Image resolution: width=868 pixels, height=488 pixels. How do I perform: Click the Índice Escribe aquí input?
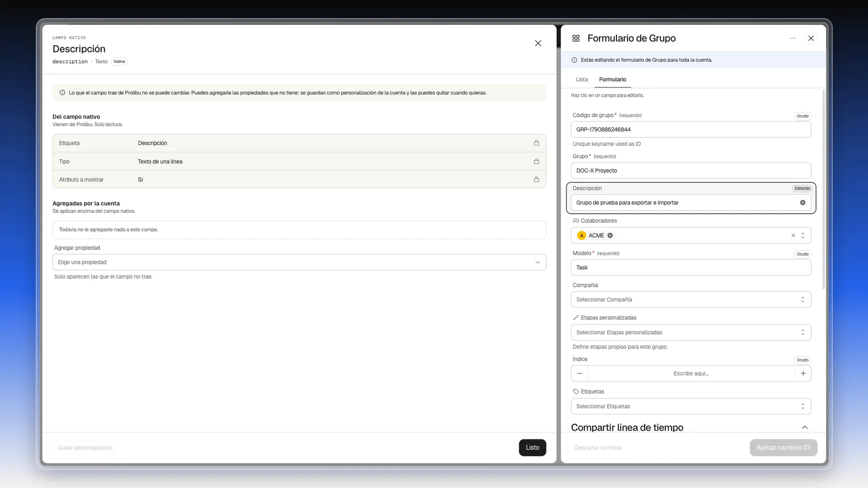(691, 374)
